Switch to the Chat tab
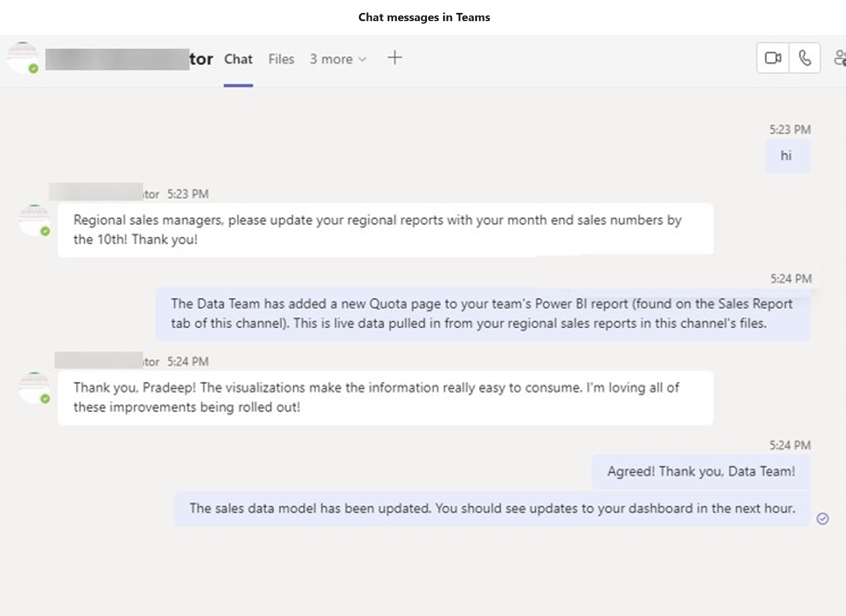Screen dimensions: 846x616 coord(238,59)
